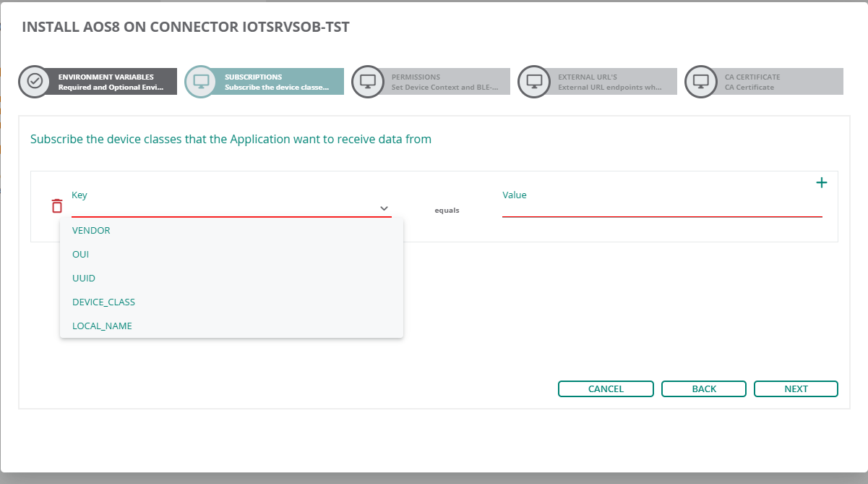868x484 pixels.
Task: Select DEVICE_CLASS from the dropdown list
Action: click(x=103, y=302)
